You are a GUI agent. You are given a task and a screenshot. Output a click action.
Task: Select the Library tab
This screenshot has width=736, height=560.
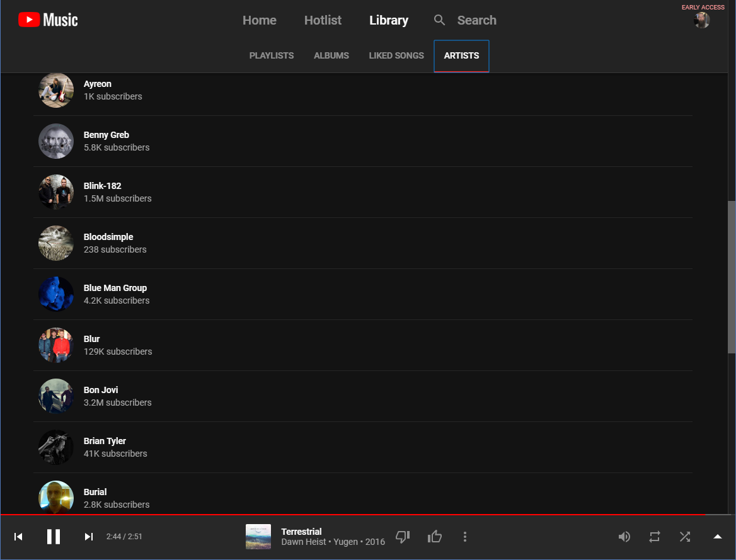pyautogui.click(x=389, y=20)
